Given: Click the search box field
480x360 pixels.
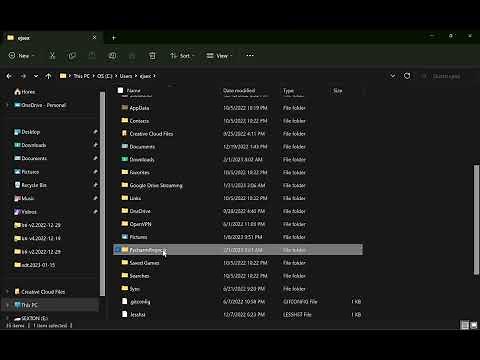Looking at the screenshot, I should 447,76.
